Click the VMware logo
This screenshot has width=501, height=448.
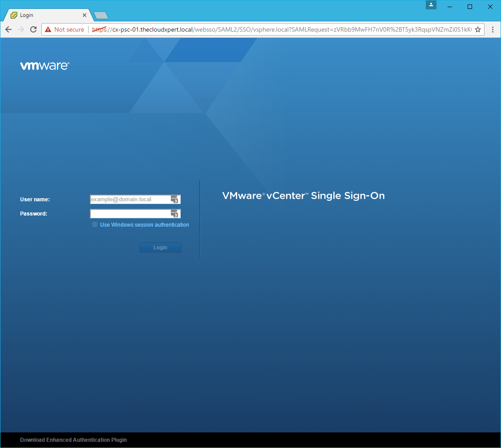point(44,66)
